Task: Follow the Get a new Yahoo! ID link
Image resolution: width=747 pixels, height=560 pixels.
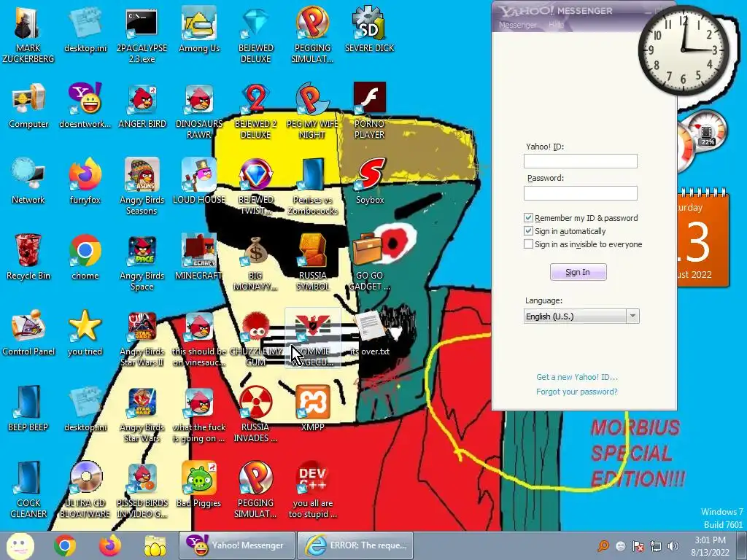Action: coord(577,377)
